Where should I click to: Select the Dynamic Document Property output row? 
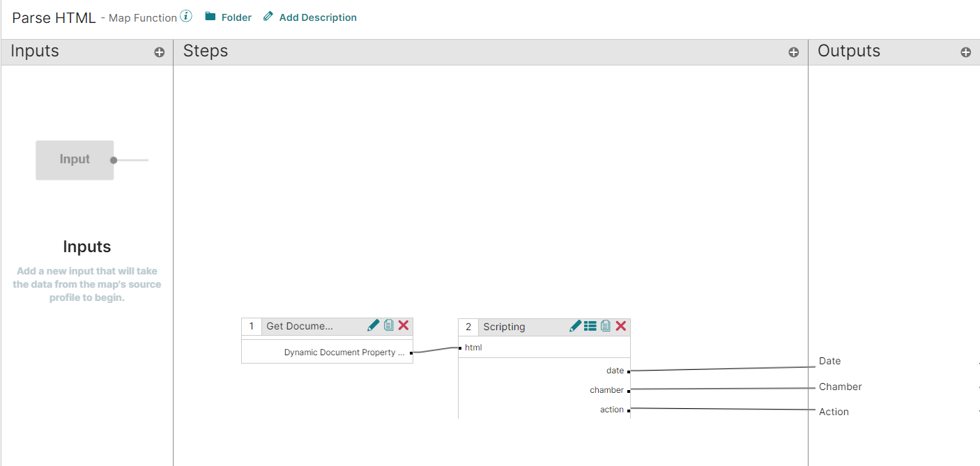click(344, 352)
